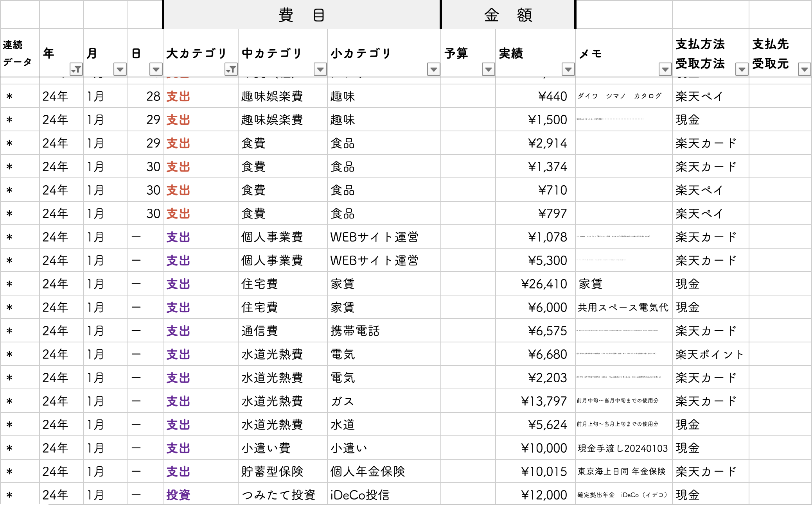
Task: Select the ¥10,000 allowance amount cell
Action: click(535, 448)
